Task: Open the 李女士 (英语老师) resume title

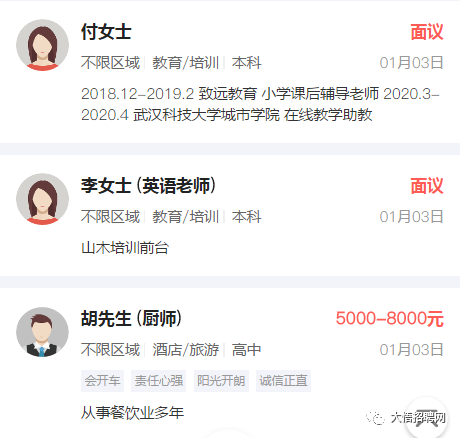Action: (x=149, y=186)
